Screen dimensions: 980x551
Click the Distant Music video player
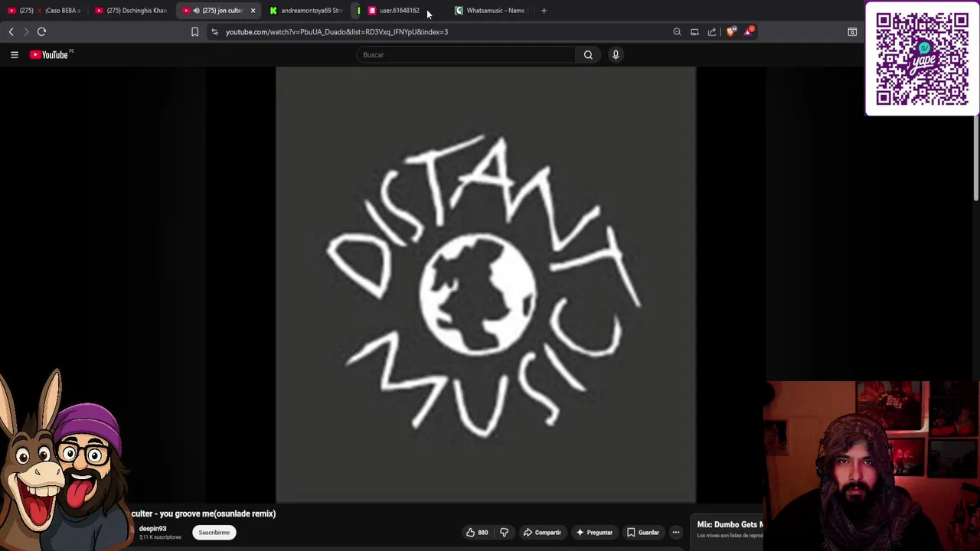point(486,285)
